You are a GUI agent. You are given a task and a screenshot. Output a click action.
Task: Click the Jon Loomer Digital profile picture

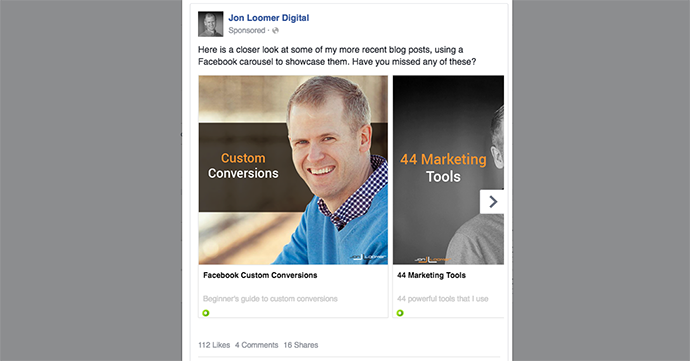[x=210, y=24]
